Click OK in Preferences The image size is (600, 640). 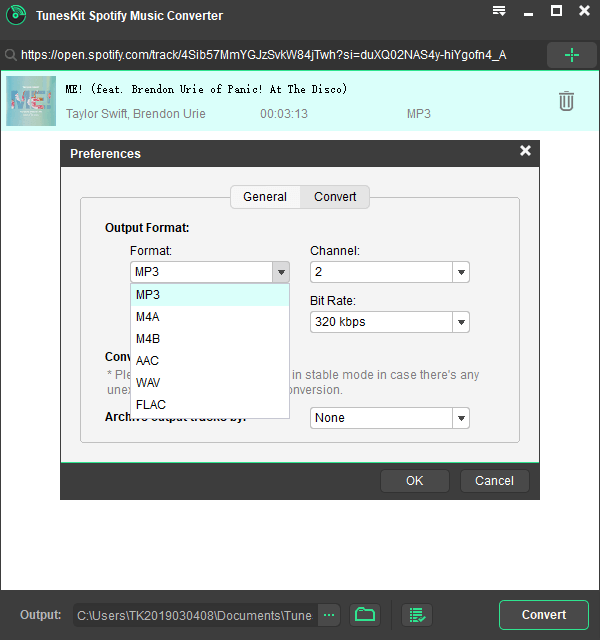point(415,481)
